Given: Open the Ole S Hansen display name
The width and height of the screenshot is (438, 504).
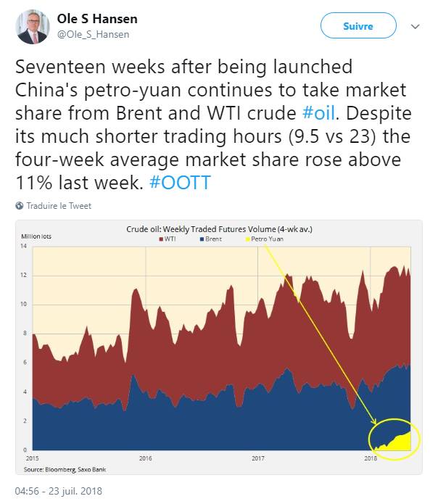Looking at the screenshot, I should [x=97, y=19].
